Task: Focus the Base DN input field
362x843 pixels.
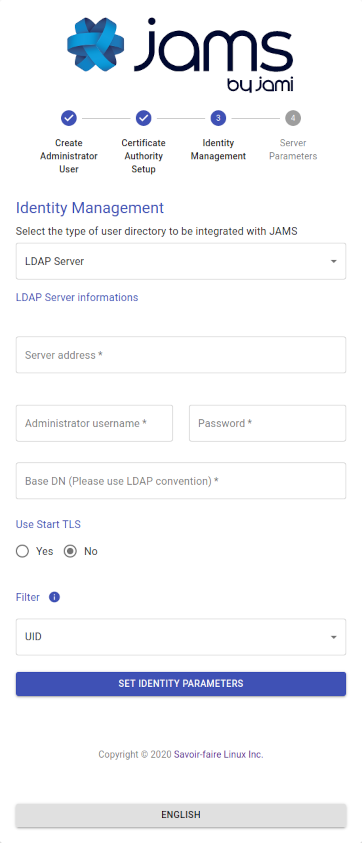Action: coord(181,481)
